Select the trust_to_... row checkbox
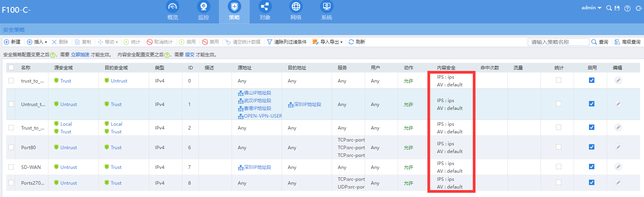 [11, 81]
